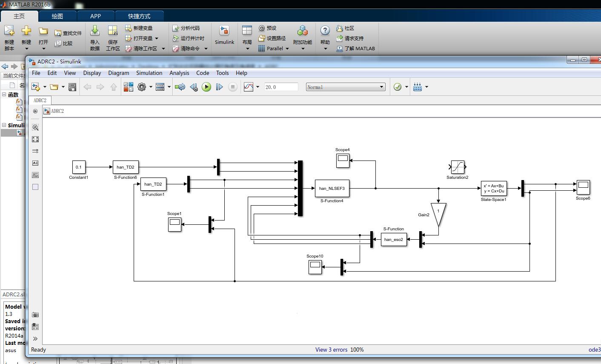Image resolution: width=601 pixels, height=364 pixels.
Task: Select the Area rectangle tool in palette
Action: (x=35, y=187)
